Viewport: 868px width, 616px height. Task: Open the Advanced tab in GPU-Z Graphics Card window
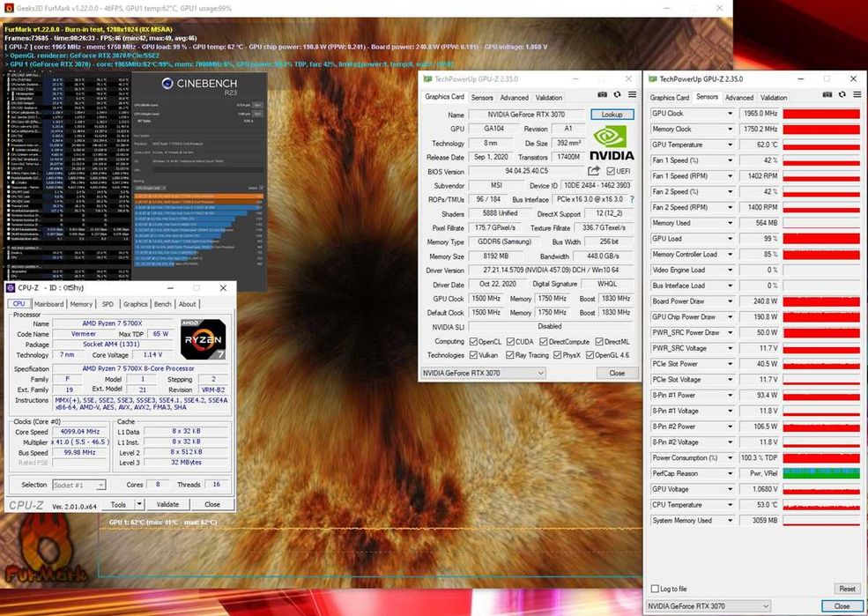tap(515, 98)
